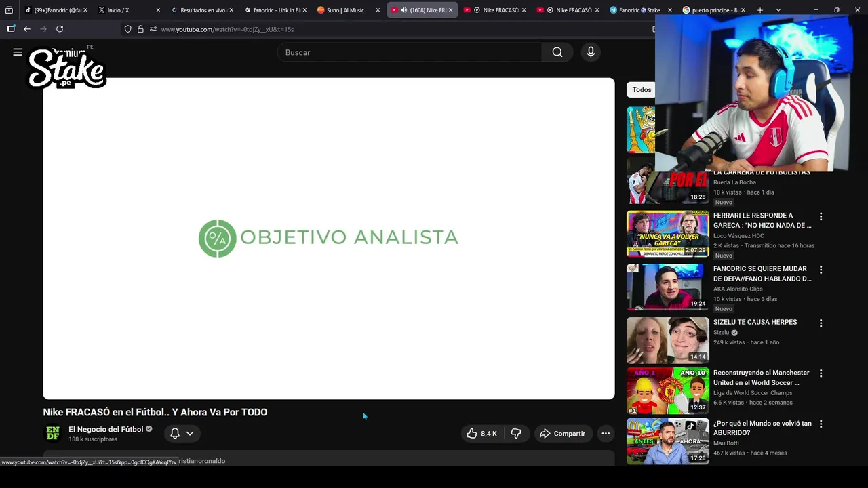Click the Compartir share button

562,434
